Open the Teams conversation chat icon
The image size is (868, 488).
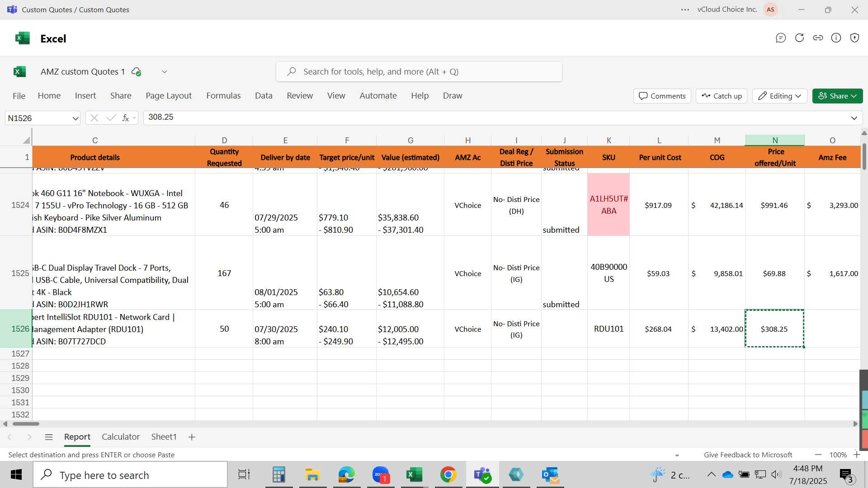click(x=781, y=38)
